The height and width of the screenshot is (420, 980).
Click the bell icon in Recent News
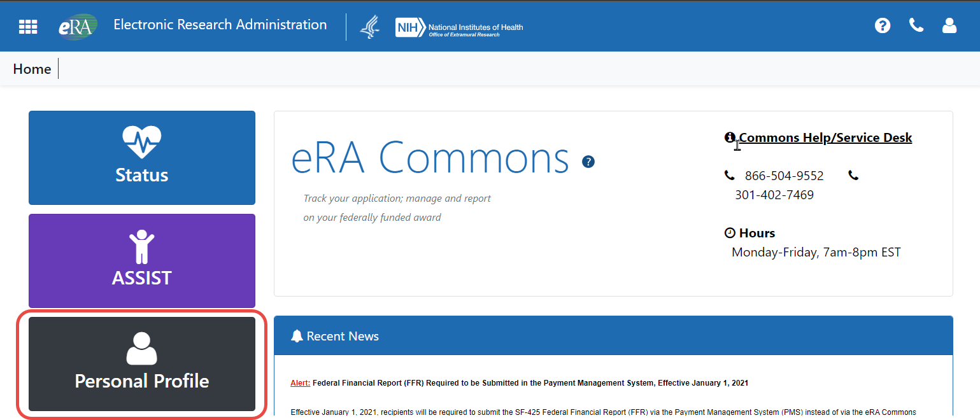[296, 336]
